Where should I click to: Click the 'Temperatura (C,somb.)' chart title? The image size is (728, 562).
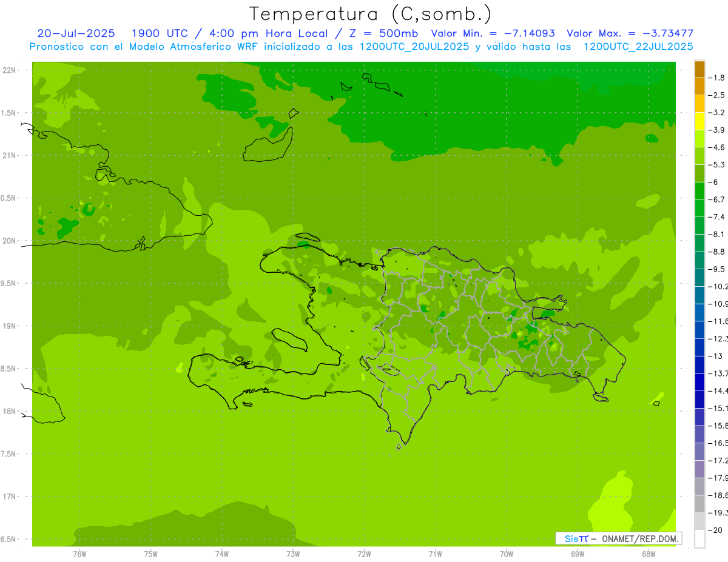click(371, 14)
